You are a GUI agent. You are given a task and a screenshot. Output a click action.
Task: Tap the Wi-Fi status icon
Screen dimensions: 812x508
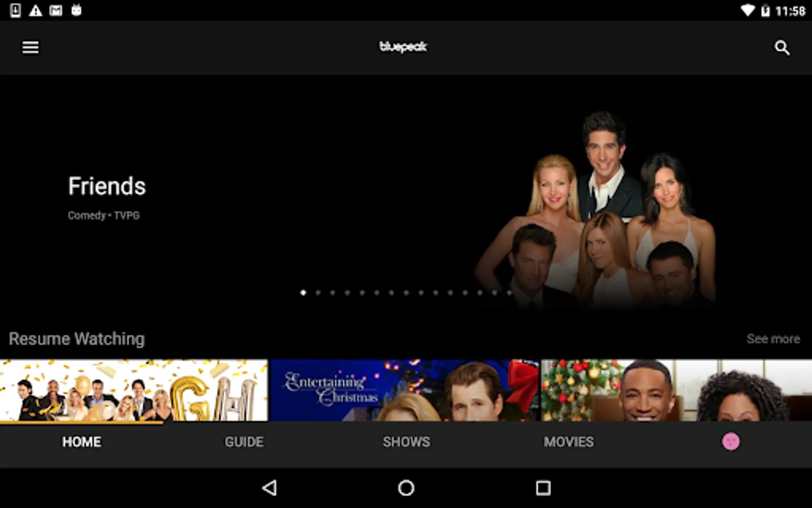[748, 10]
